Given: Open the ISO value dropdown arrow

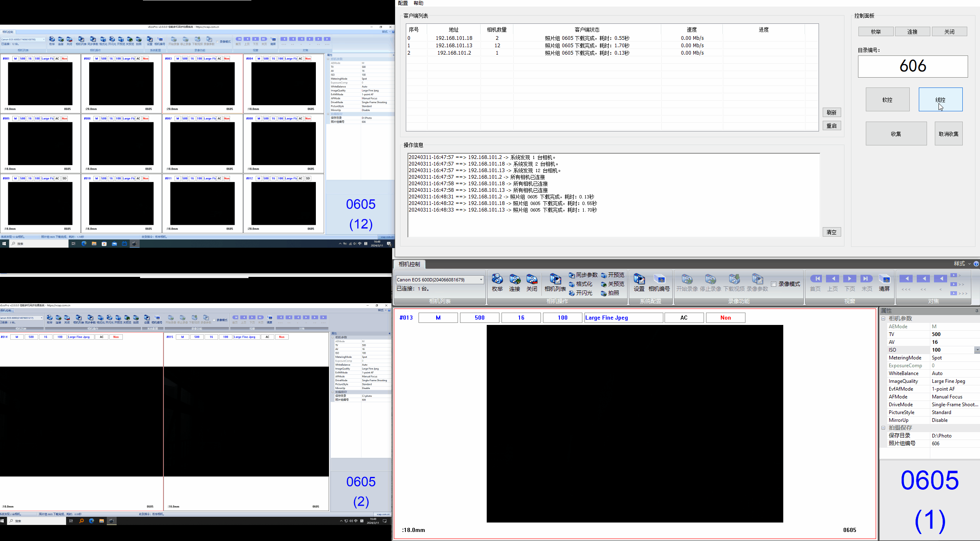Looking at the screenshot, I should click(x=977, y=350).
